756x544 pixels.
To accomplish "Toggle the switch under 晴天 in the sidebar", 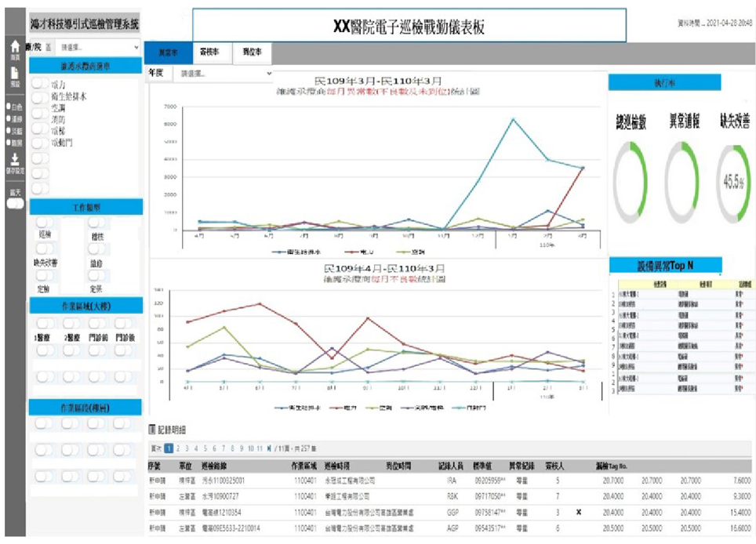I will pyautogui.click(x=14, y=203).
